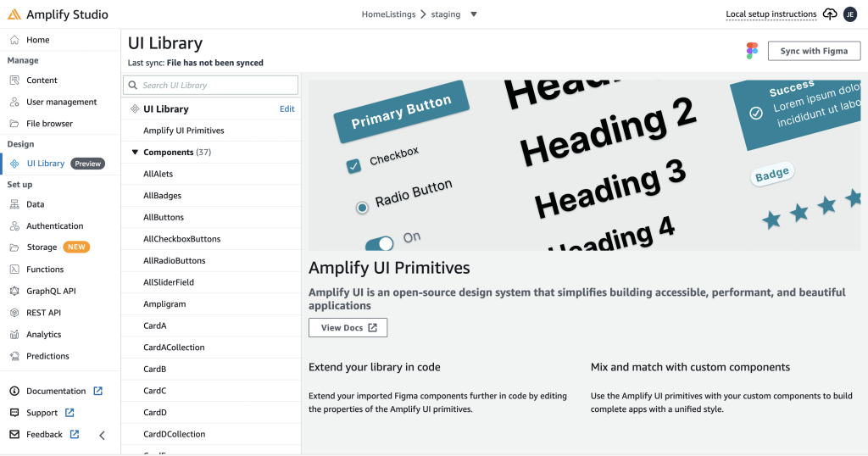The height and width of the screenshot is (456, 868).
Task: Click the Predictions icon
Action: coord(14,356)
